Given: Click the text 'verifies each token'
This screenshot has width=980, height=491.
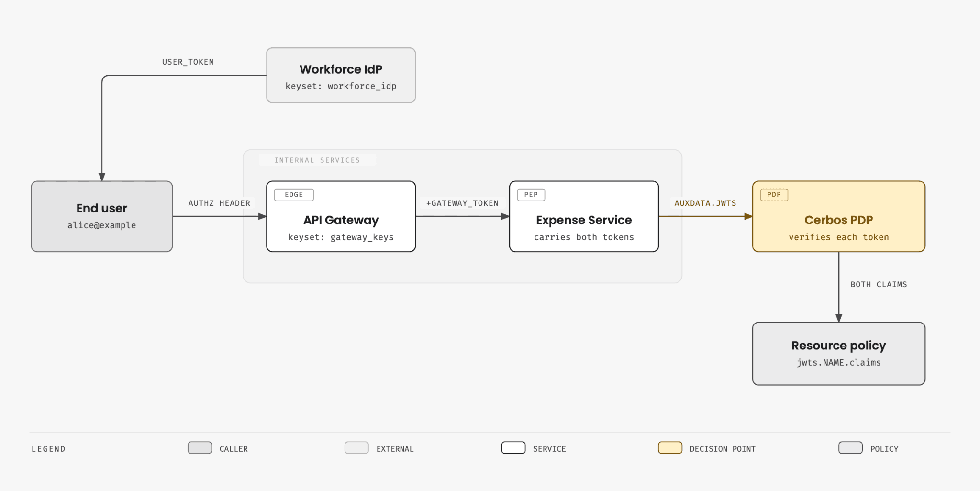Looking at the screenshot, I should (839, 237).
